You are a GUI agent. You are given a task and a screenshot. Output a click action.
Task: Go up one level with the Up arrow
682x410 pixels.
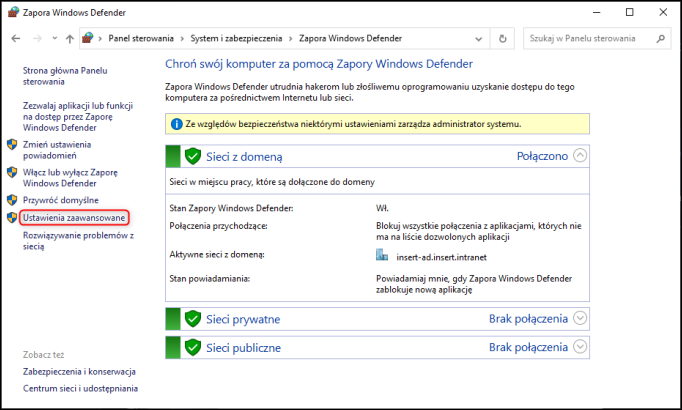tap(70, 39)
